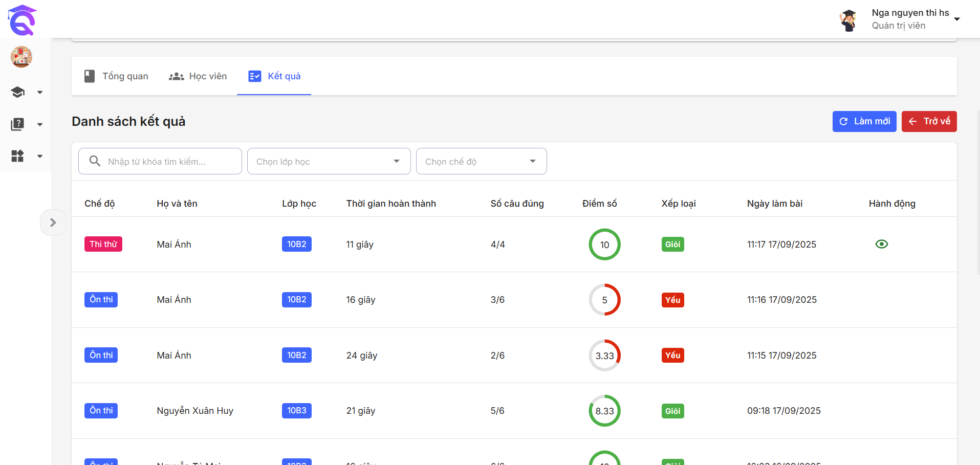Click Yếu badge in 3/6 row
Viewport: 980px width, 465px height.
coord(673,300)
